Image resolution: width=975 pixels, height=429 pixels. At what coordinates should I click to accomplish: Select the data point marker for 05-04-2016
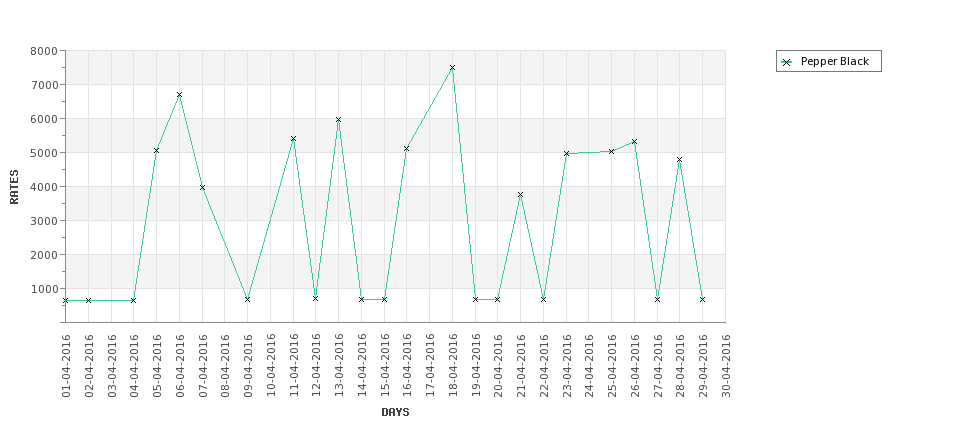pos(156,150)
